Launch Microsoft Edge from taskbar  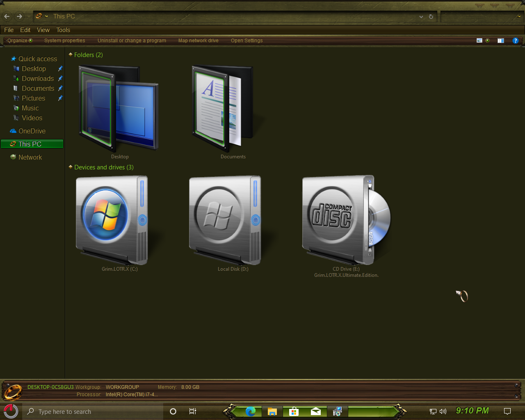pos(251,411)
